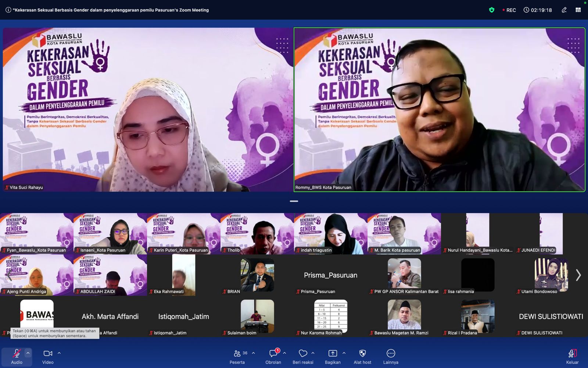The width and height of the screenshot is (588, 368).
Task: Leave meeting with the Keluar button
Action: [572, 357]
